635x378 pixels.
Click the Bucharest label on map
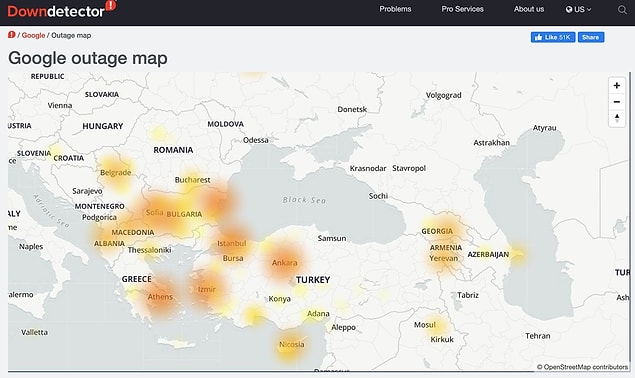pyautogui.click(x=192, y=179)
